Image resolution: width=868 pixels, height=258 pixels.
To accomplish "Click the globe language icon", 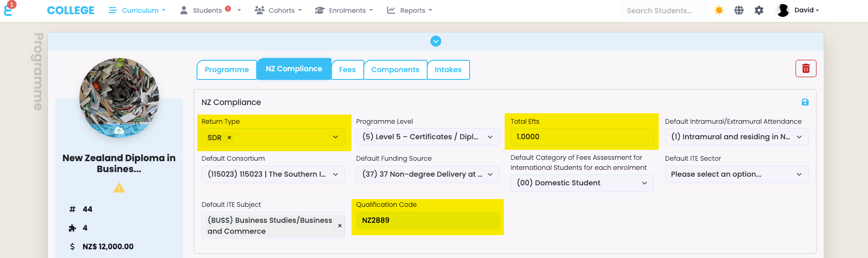I will [x=739, y=10].
